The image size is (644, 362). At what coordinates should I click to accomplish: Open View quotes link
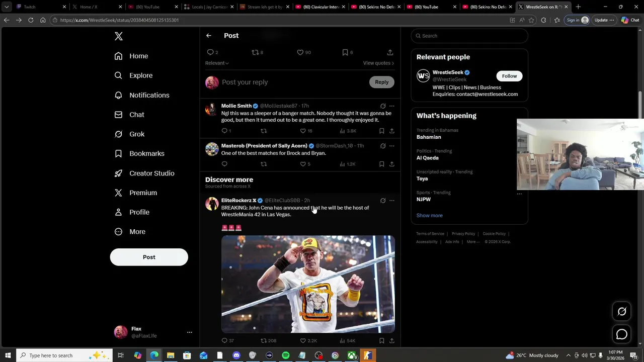pos(378,63)
